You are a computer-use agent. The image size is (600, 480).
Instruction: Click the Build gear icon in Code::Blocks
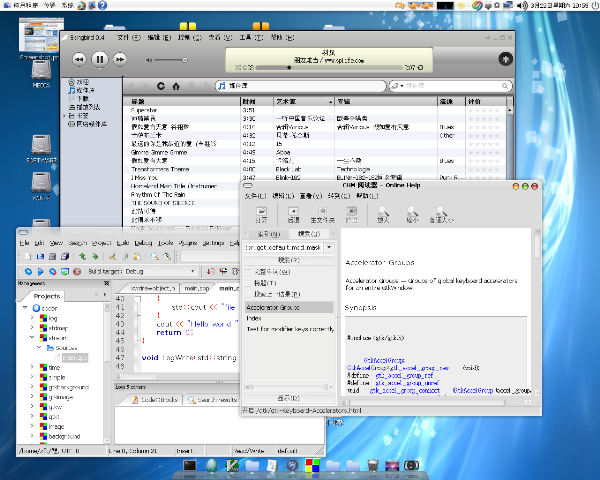point(28,272)
